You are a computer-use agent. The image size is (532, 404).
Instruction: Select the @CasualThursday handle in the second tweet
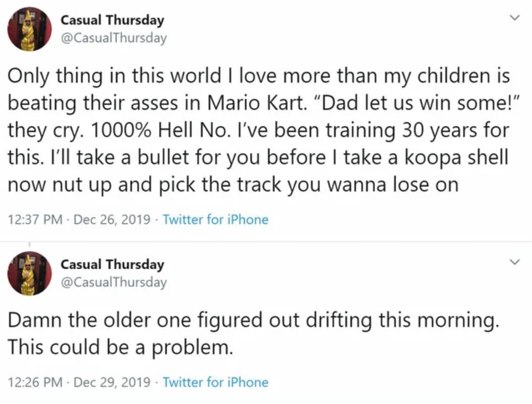pos(113,282)
